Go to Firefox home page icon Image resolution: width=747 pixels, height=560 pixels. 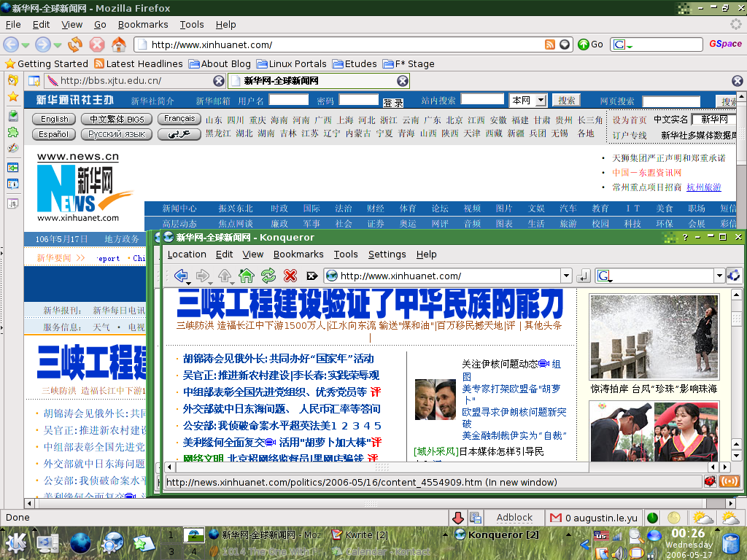[x=119, y=44]
